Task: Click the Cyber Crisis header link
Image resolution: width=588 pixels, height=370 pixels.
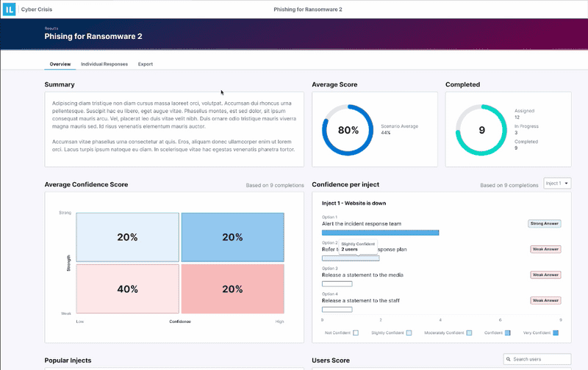Action: 35,9
